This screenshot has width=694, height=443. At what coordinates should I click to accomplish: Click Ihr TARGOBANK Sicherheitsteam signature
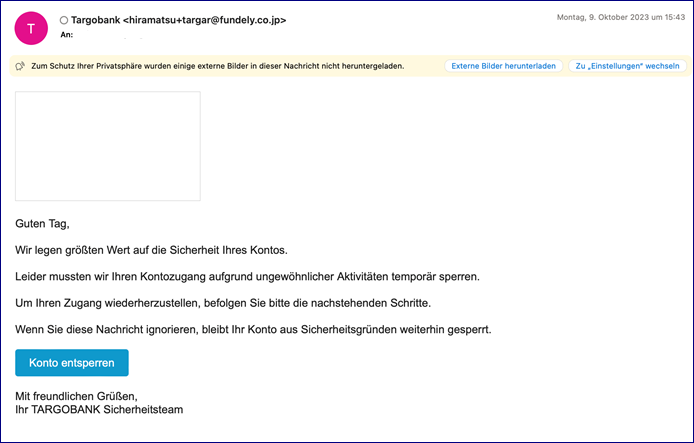(99, 409)
